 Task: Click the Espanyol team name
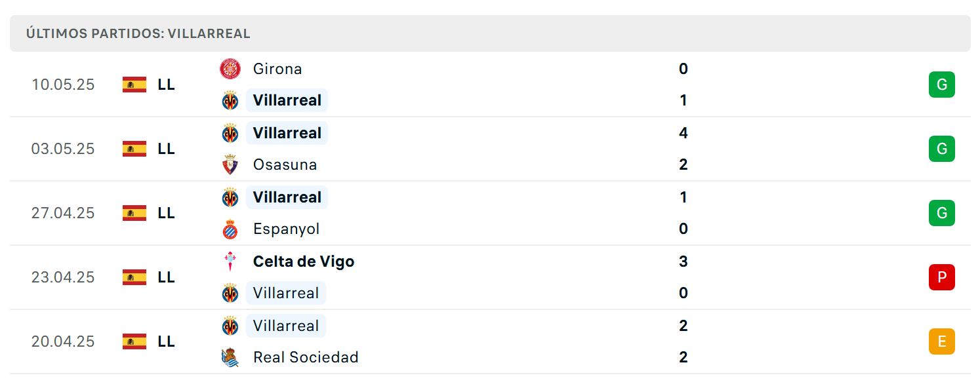point(286,229)
